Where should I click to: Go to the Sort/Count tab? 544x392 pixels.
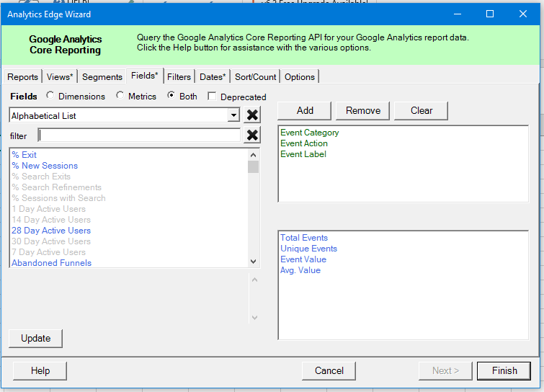click(x=255, y=77)
